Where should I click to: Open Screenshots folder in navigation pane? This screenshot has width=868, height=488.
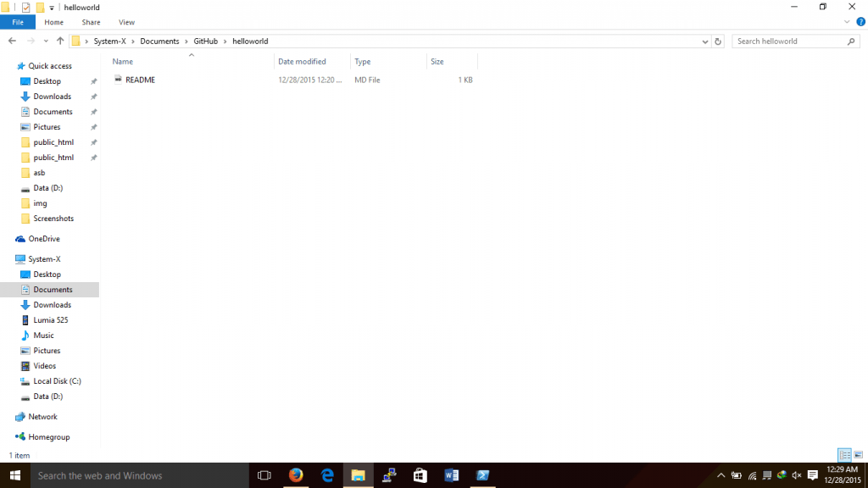click(x=53, y=219)
